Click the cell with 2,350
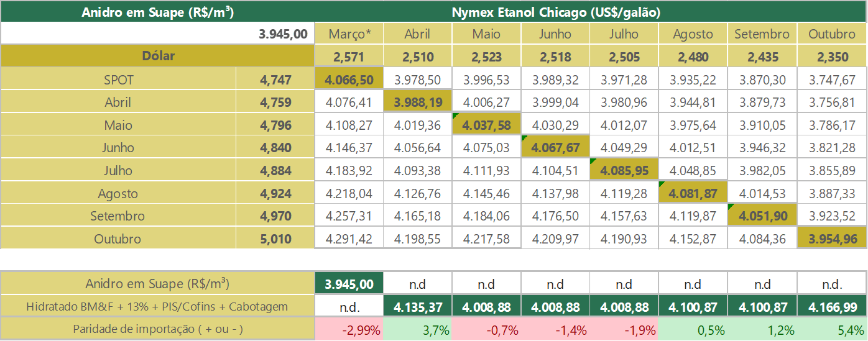868x341 pixels. coord(832,57)
